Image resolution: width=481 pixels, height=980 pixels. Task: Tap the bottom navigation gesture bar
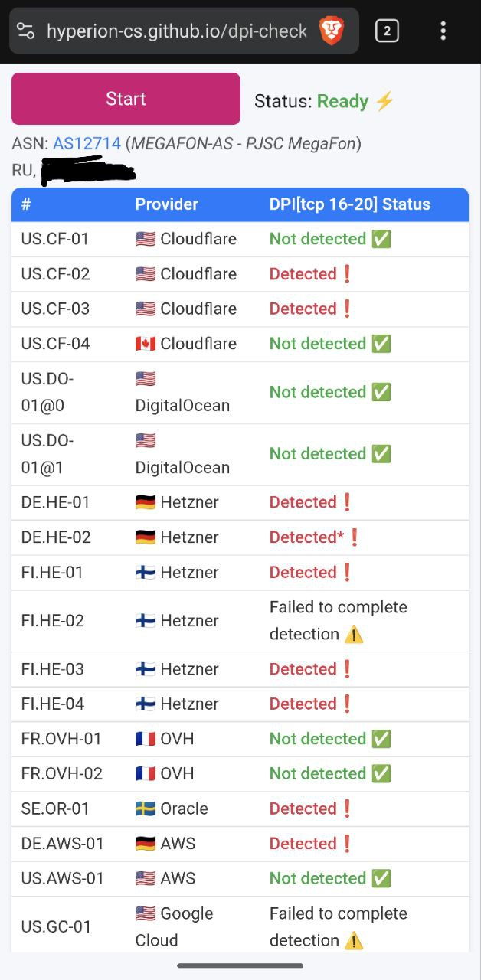240,965
